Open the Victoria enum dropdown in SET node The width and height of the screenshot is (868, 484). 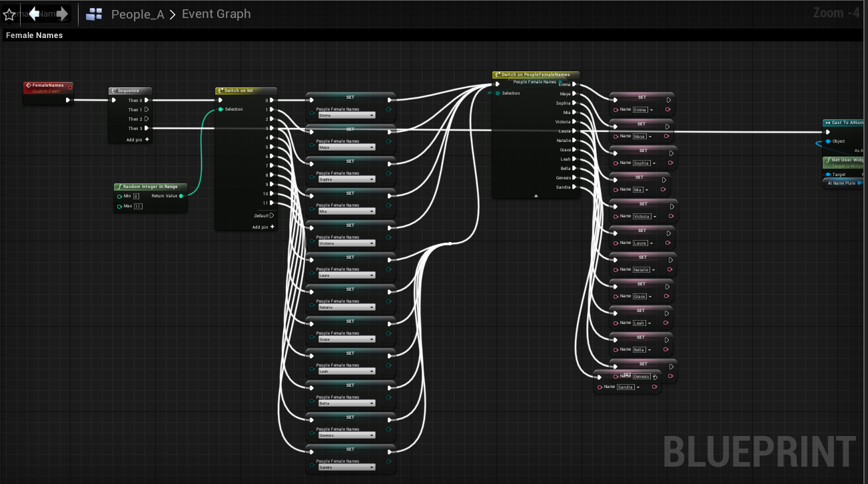coord(346,243)
